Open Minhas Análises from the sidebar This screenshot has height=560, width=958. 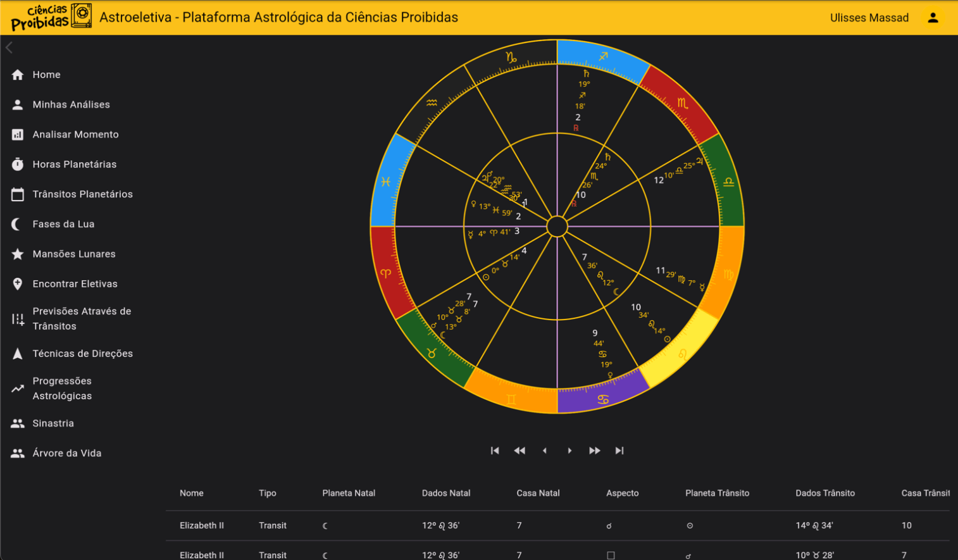coord(71,104)
